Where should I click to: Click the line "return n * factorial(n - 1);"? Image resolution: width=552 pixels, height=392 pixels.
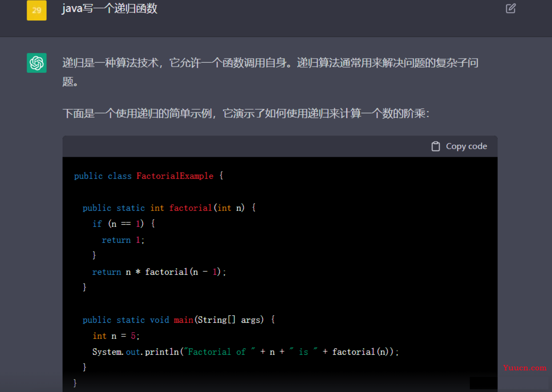[x=159, y=272]
